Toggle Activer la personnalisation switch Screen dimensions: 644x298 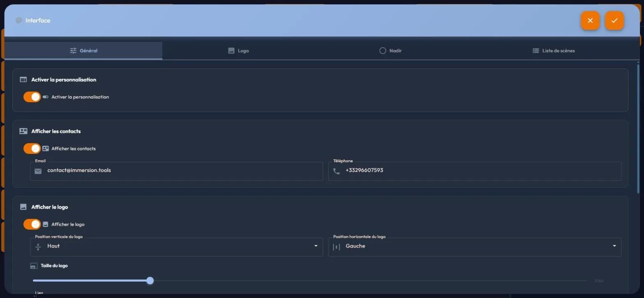click(x=32, y=97)
